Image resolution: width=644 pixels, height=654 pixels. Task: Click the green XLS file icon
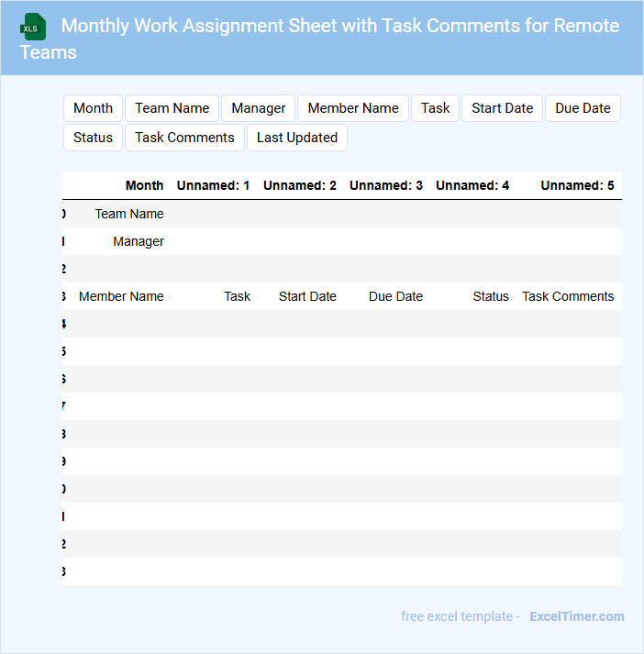33,27
